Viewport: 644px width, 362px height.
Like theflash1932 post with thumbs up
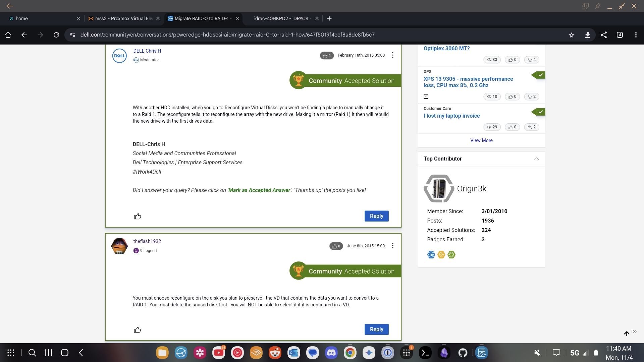point(138,330)
